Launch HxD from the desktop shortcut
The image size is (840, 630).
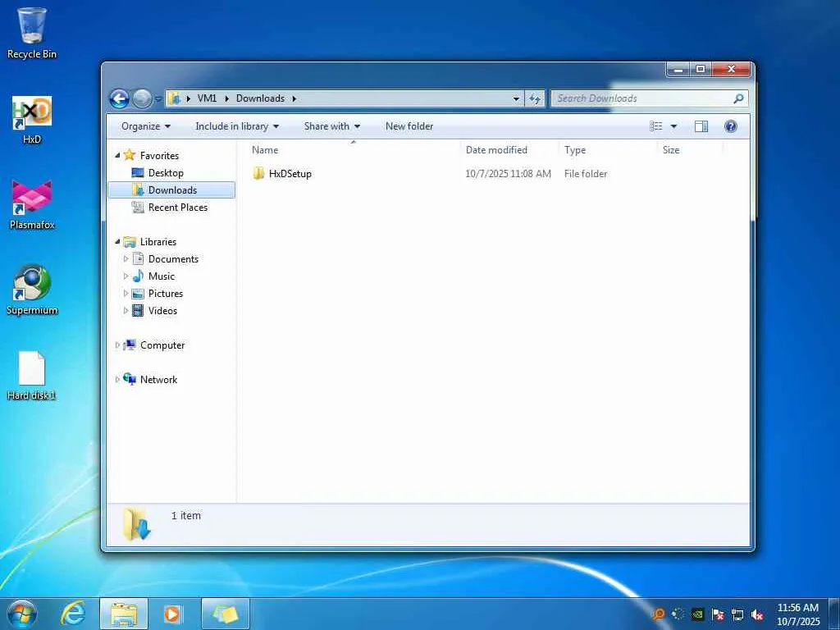click(x=32, y=120)
